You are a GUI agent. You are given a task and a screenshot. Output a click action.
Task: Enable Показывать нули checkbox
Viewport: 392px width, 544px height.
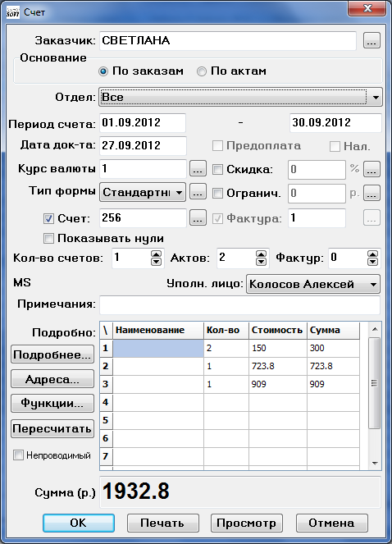pos(48,238)
